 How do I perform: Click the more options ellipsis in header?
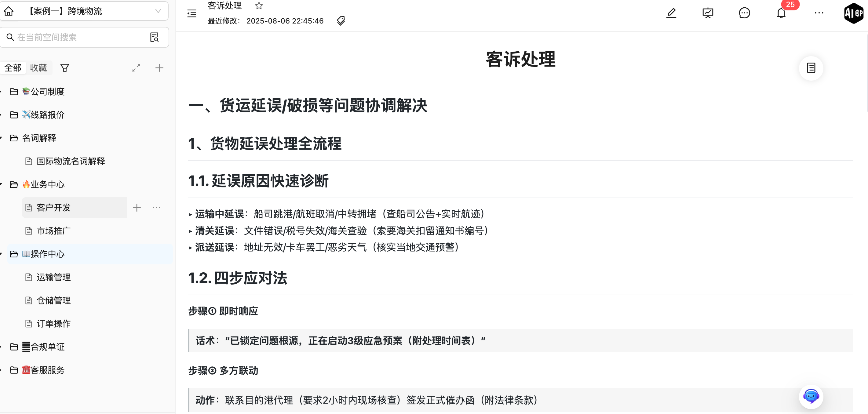pyautogui.click(x=819, y=13)
